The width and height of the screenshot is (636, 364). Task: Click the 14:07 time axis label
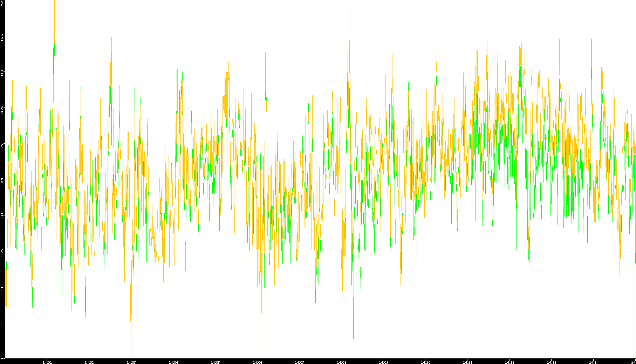point(299,362)
